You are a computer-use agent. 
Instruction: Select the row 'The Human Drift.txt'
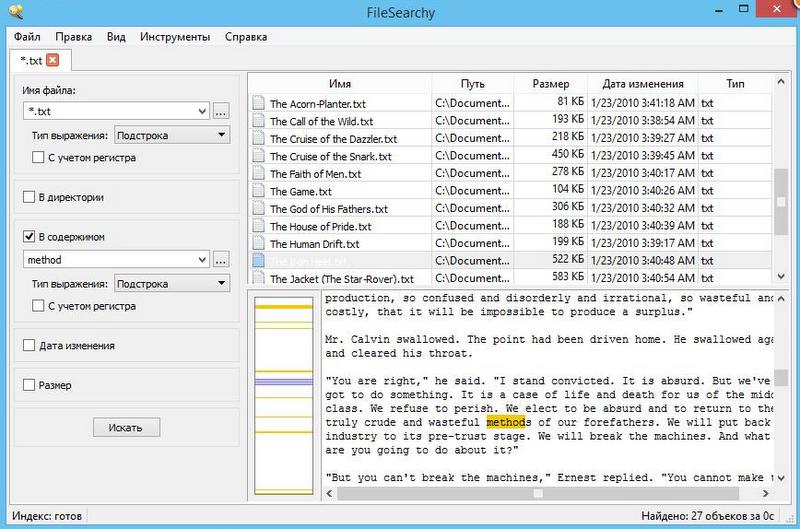coord(510,243)
